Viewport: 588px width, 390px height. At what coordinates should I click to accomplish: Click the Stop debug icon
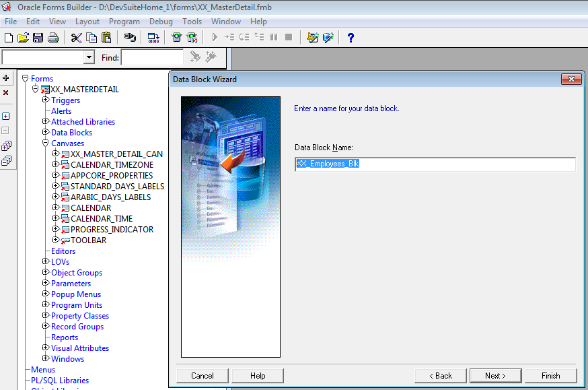click(289, 37)
